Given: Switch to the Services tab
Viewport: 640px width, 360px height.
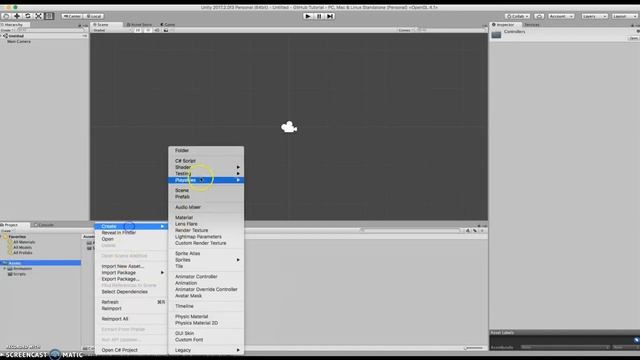Looking at the screenshot, I should pos(532,24).
